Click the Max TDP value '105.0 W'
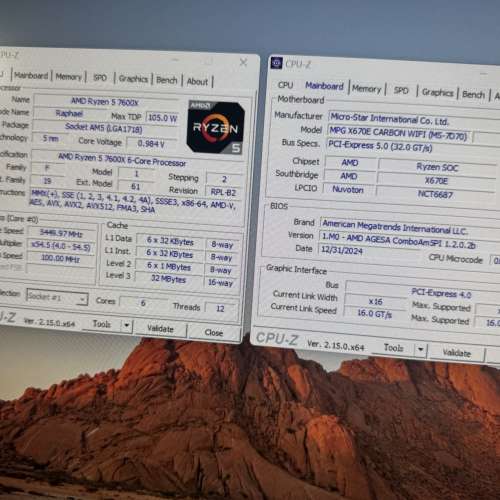This screenshot has height=500, width=500. (x=163, y=118)
